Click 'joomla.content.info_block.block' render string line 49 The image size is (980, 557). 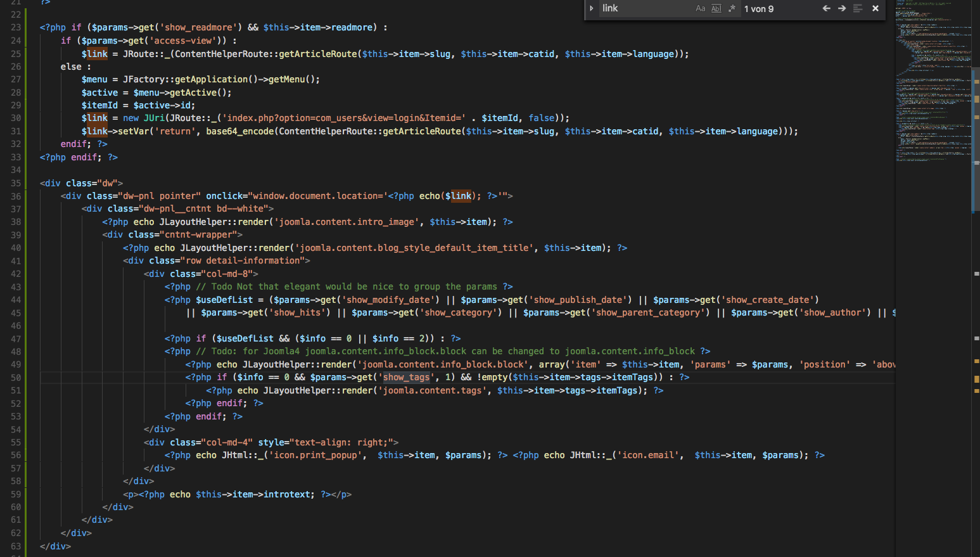click(442, 364)
